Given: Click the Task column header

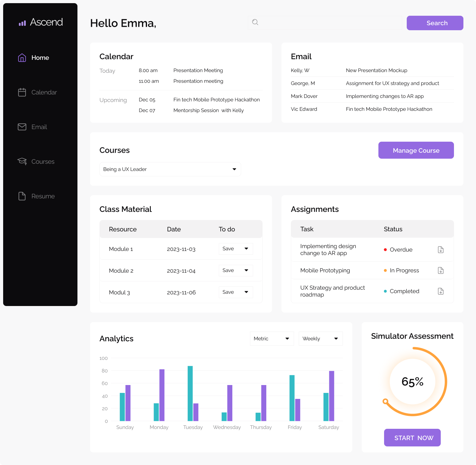Looking at the screenshot, I should pos(307,229).
